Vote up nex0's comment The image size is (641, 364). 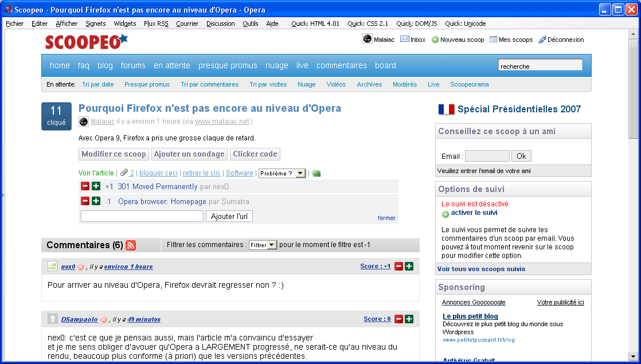(x=409, y=267)
